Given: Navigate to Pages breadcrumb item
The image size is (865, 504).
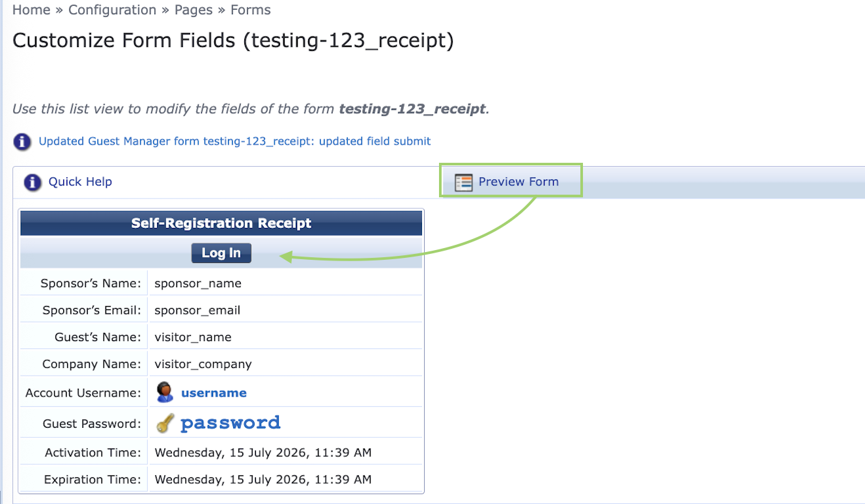Looking at the screenshot, I should pyautogui.click(x=193, y=10).
